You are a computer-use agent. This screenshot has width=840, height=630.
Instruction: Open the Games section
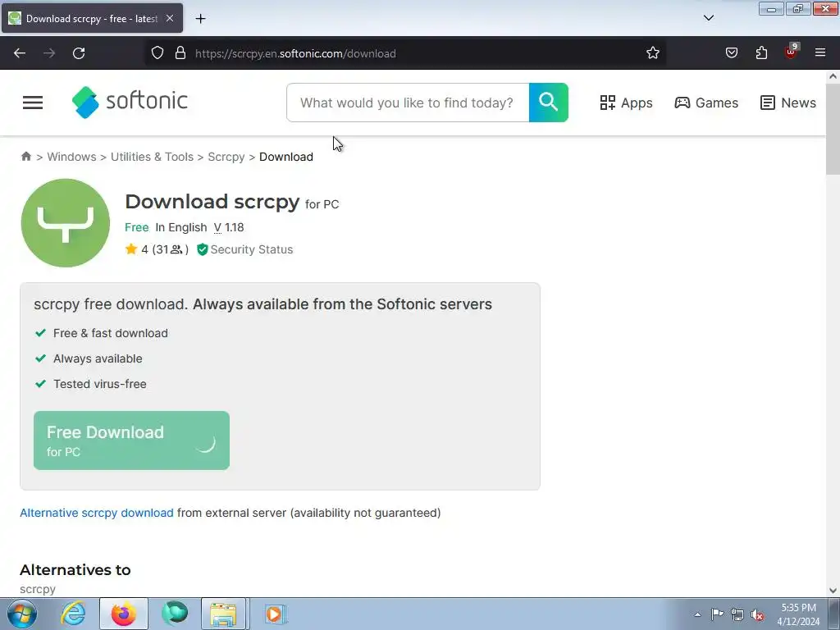(x=706, y=103)
